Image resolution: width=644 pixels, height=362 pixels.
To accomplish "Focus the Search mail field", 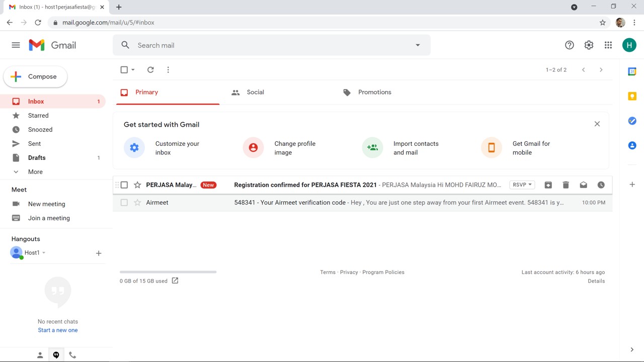I will point(272,45).
